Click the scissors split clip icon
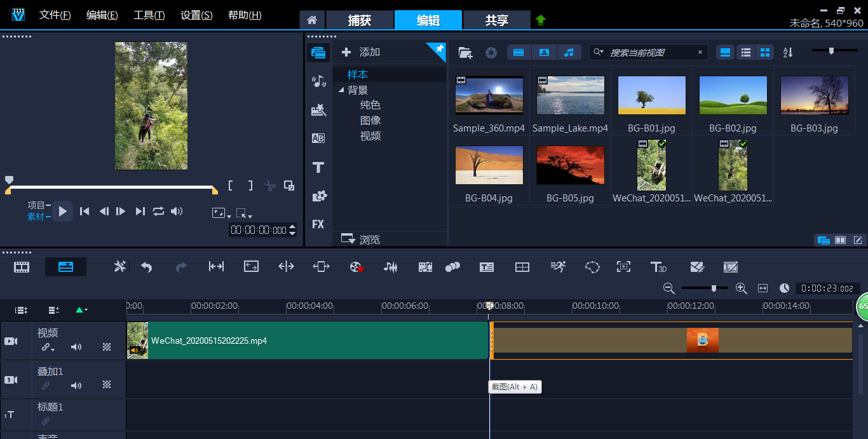The height and width of the screenshot is (439, 868). [270, 186]
